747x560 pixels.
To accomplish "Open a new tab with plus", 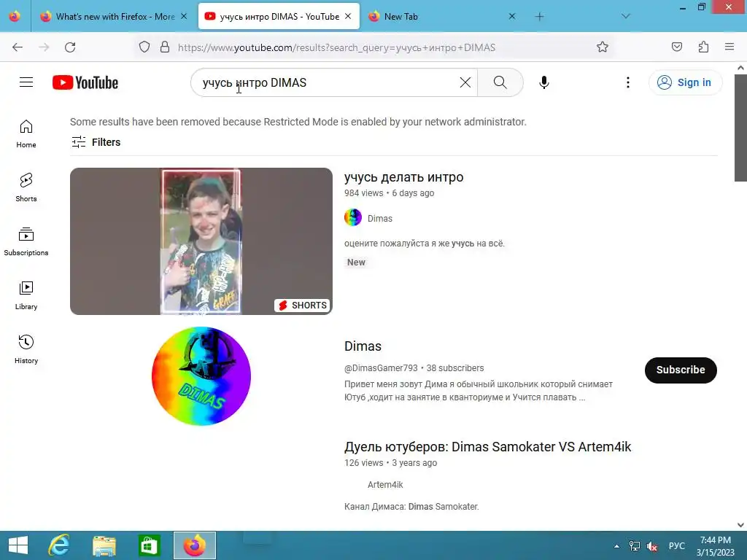I will pos(539,17).
